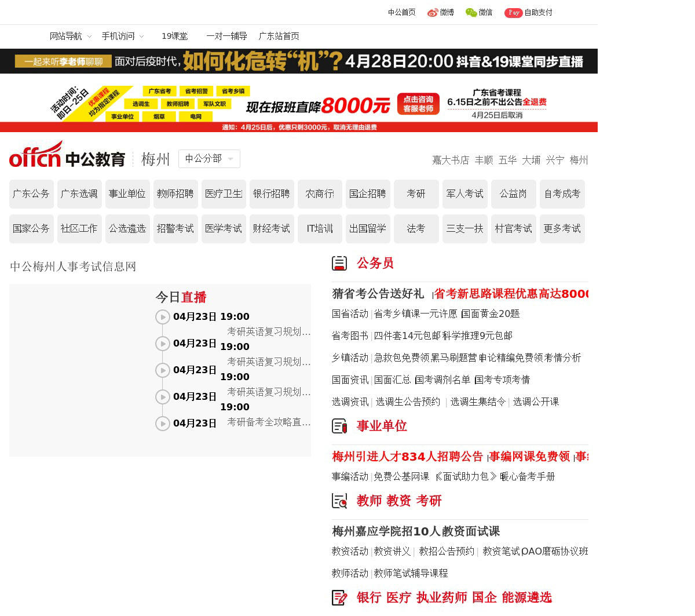Click the offcn 中公教育 logo
This screenshot has width=695, height=616.
67,155
